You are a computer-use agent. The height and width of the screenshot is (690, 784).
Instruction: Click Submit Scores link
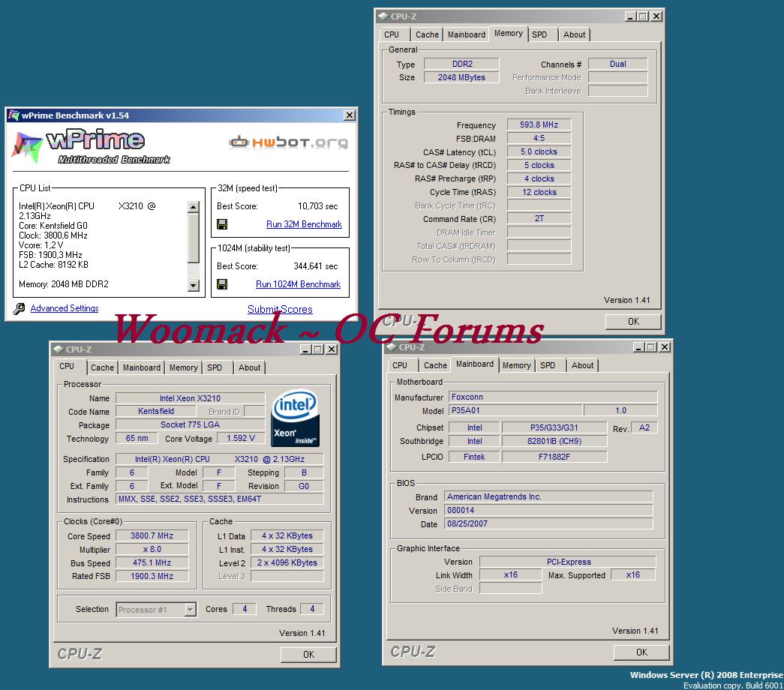tap(280, 309)
